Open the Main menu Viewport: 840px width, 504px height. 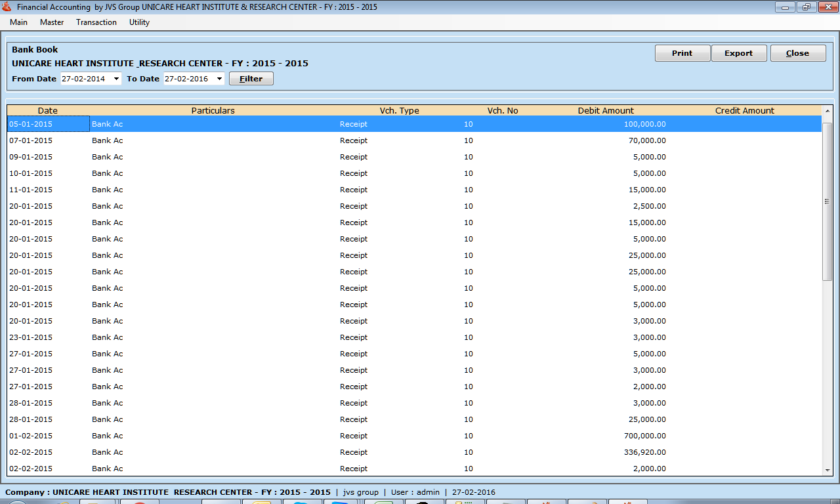click(18, 22)
